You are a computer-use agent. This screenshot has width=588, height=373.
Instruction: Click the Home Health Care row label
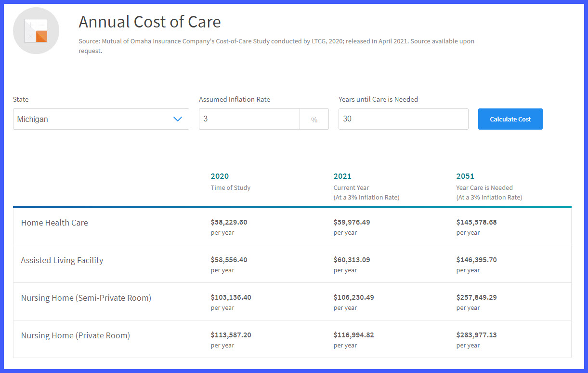pos(54,223)
